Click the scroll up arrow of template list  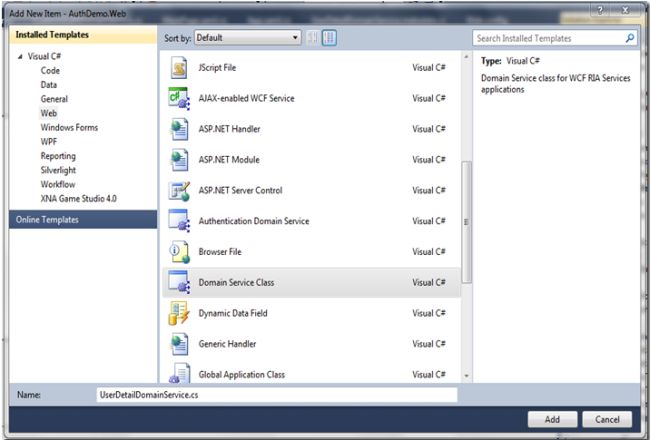[x=466, y=57]
